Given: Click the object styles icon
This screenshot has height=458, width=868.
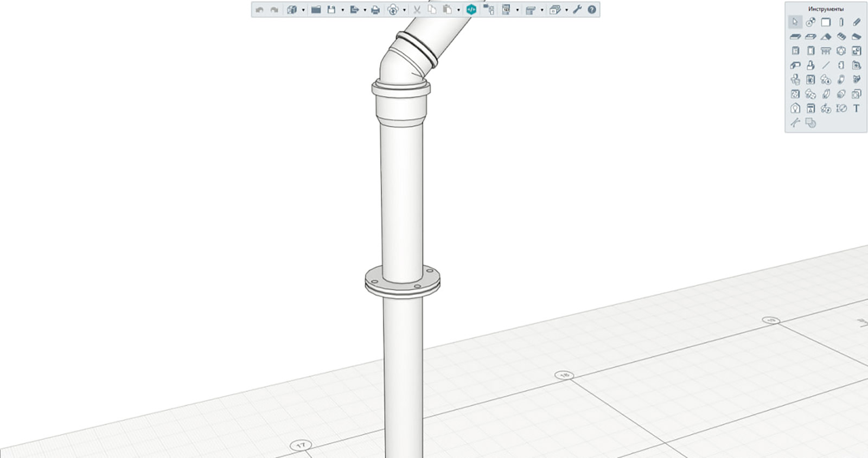Looking at the screenshot, I should click(531, 10).
